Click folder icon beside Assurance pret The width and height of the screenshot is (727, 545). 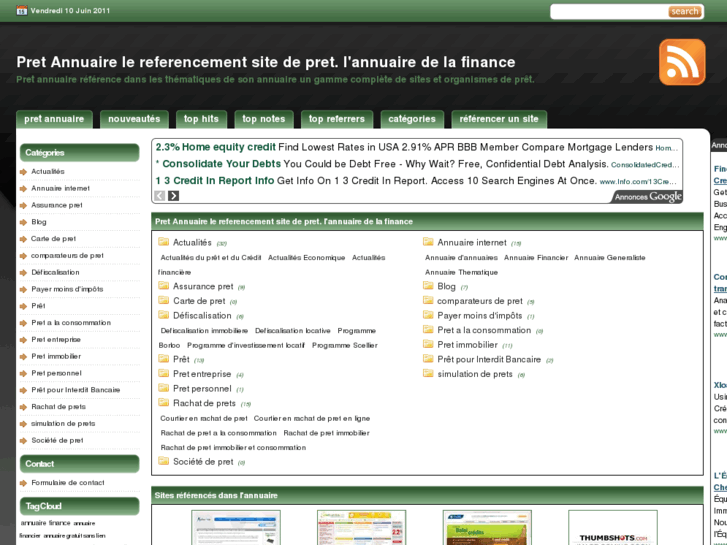pos(163,286)
